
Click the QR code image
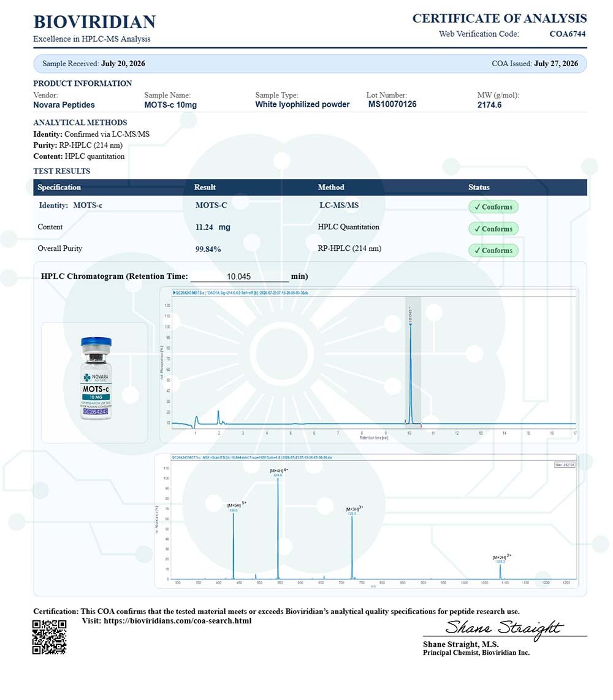pos(49,637)
